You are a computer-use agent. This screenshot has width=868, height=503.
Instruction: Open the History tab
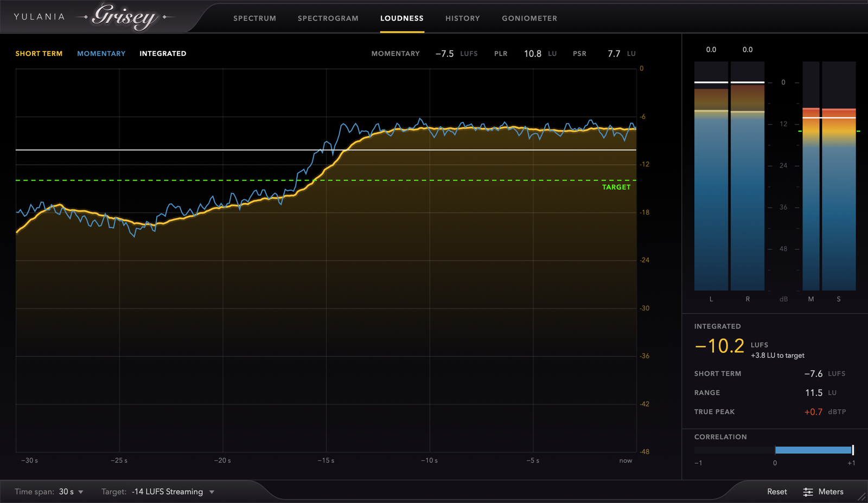tap(462, 18)
